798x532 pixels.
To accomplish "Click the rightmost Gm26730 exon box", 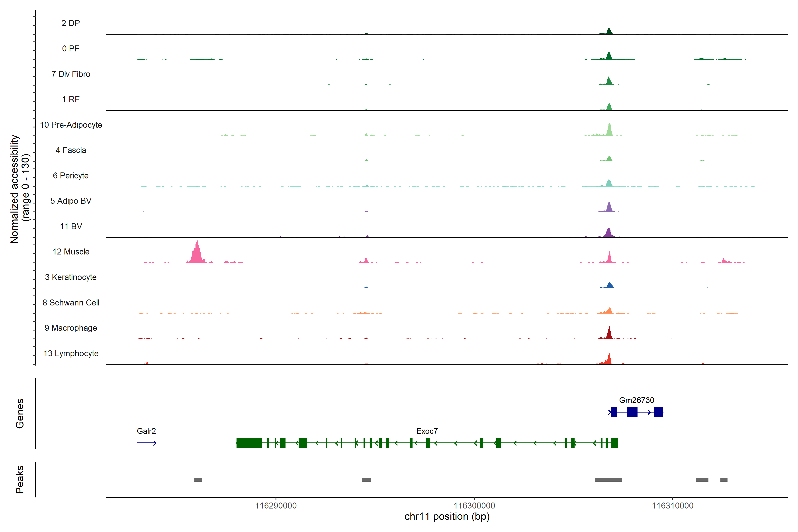I will click(x=658, y=412).
